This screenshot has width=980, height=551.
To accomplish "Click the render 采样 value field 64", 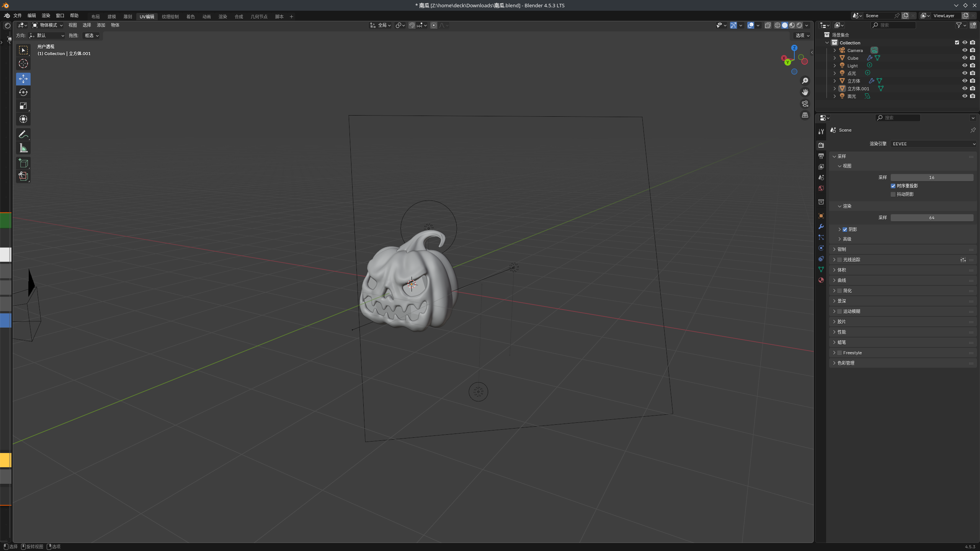I will 931,218.
